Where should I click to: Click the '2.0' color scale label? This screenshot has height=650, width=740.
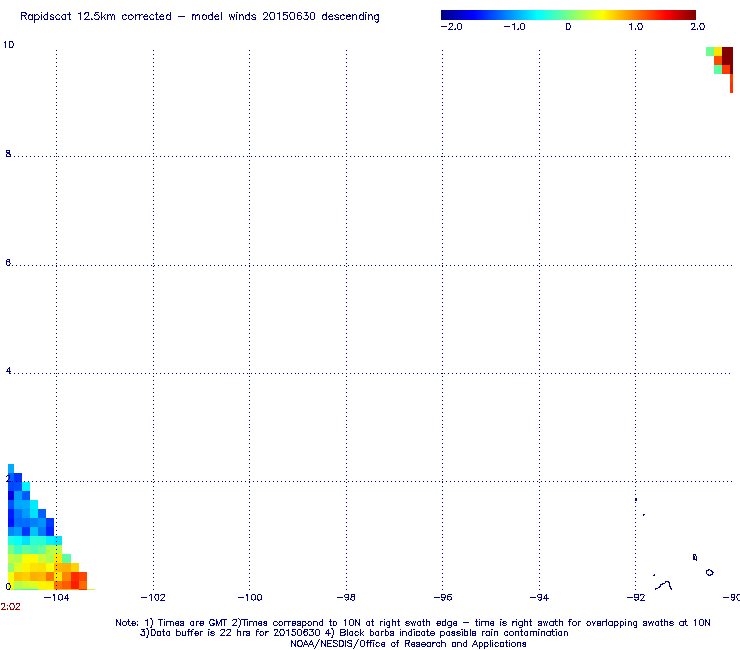point(698,27)
